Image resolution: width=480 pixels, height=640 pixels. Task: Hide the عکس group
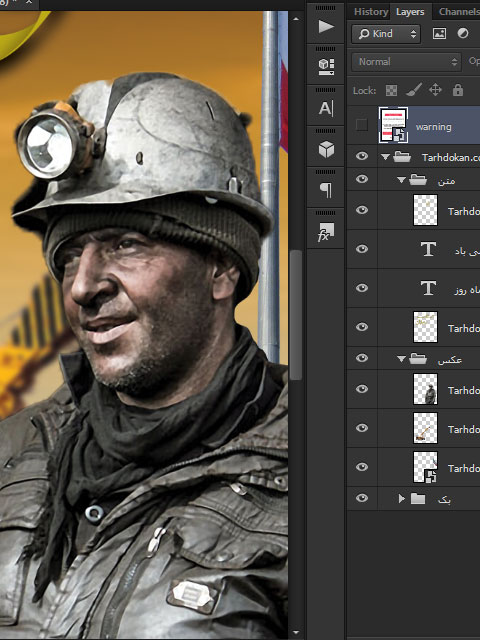click(362, 358)
